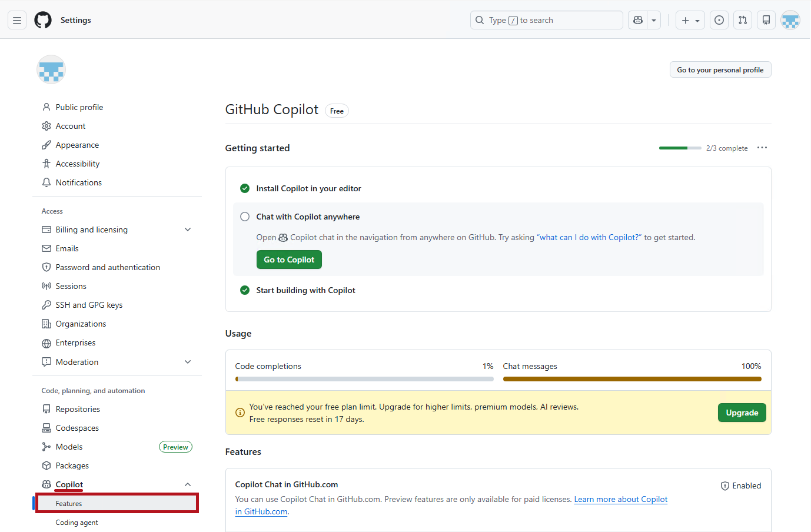Select the Chat with Copilot anywhere circle
811x532 pixels.
245,217
